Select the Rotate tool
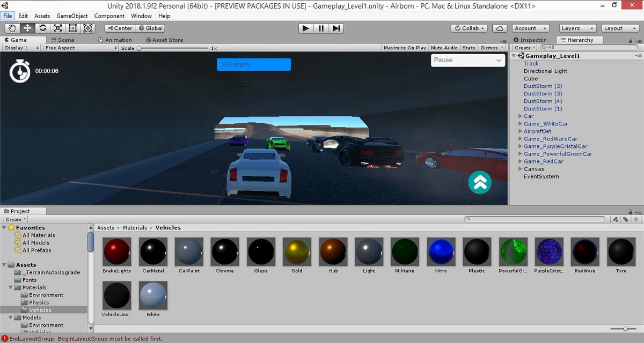This screenshot has height=343, width=644. click(x=42, y=28)
